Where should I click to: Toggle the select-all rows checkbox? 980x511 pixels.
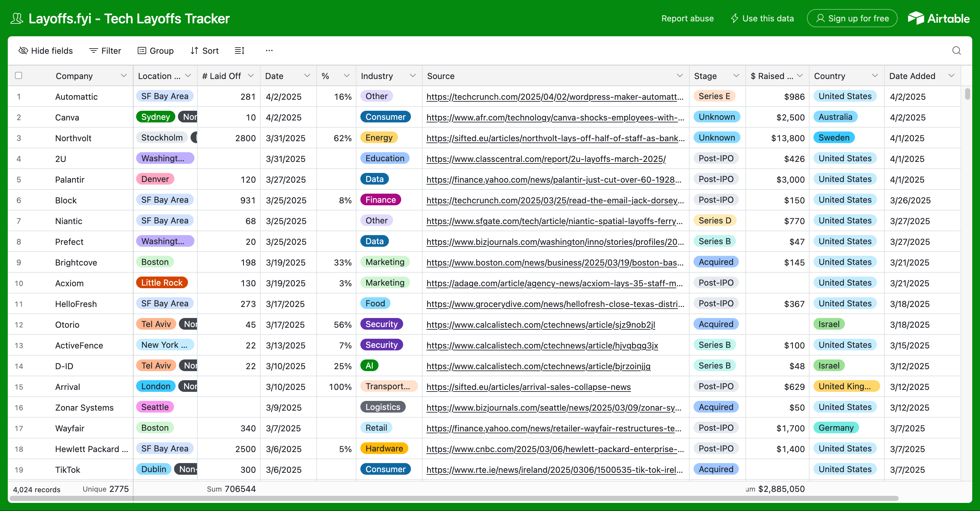pos(18,75)
